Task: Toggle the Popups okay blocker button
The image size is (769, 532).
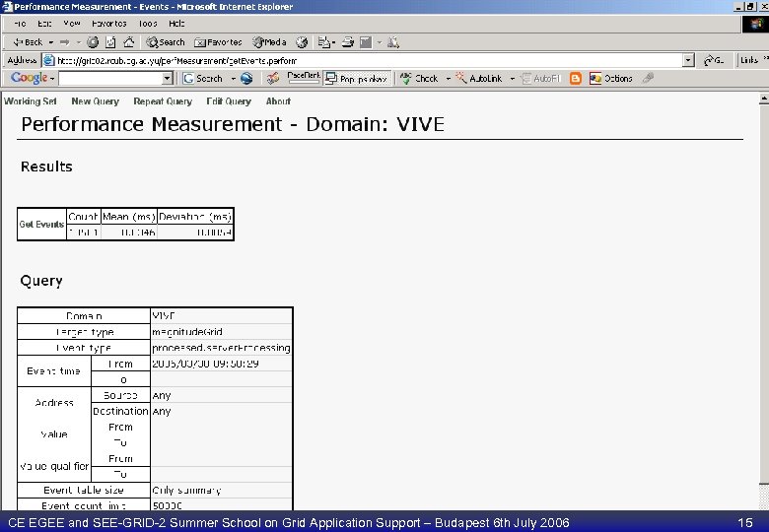Action: (x=357, y=79)
